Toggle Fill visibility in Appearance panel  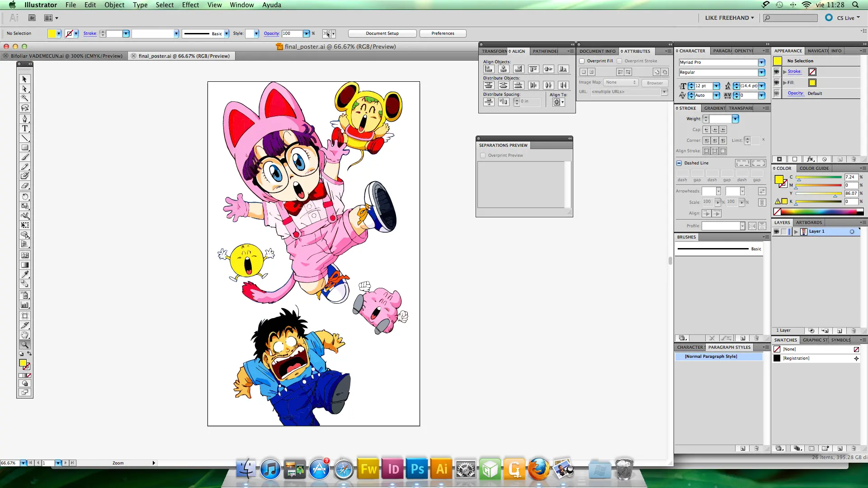[x=777, y=83]
